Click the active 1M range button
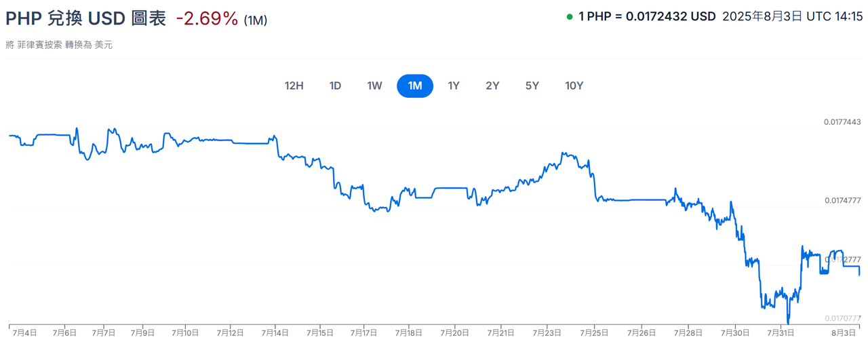 415,86
